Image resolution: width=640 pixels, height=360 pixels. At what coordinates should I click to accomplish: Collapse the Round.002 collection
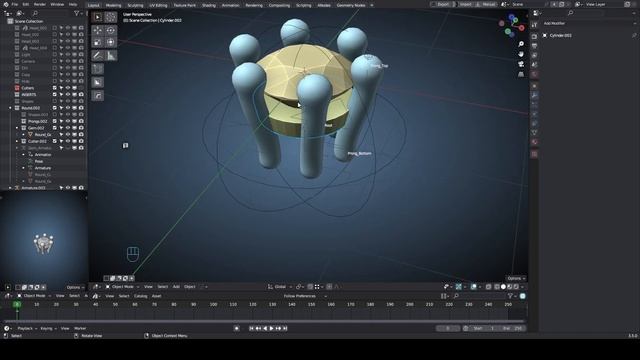10,108
